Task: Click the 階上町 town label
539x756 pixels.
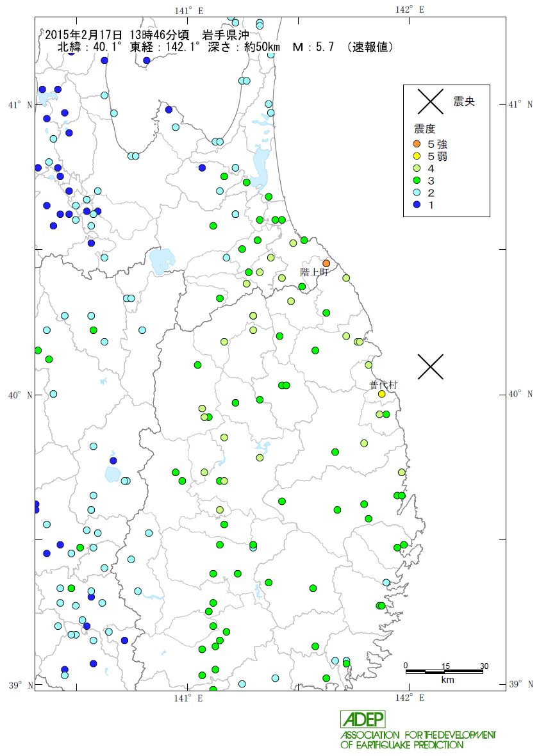Action: point(314,272)
